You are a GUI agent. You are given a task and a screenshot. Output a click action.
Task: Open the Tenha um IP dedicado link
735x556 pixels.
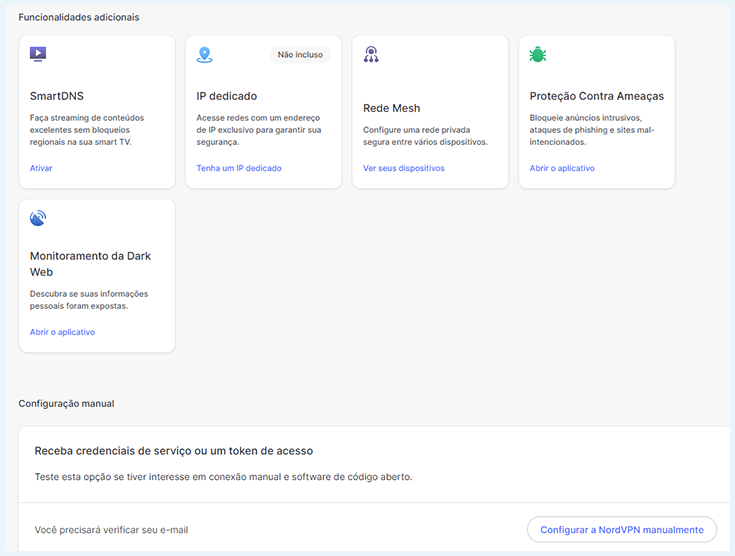239,168
